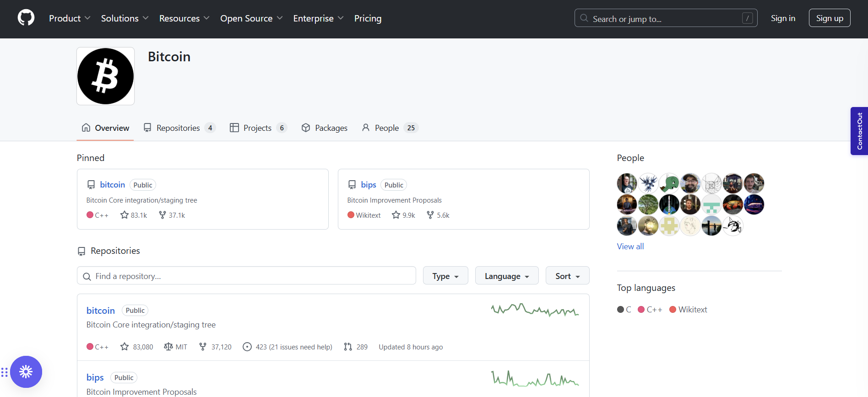Screen dimensions: 868x397
Task: Click fork count icon on pinned bips repo
Action: pos(430,215)
